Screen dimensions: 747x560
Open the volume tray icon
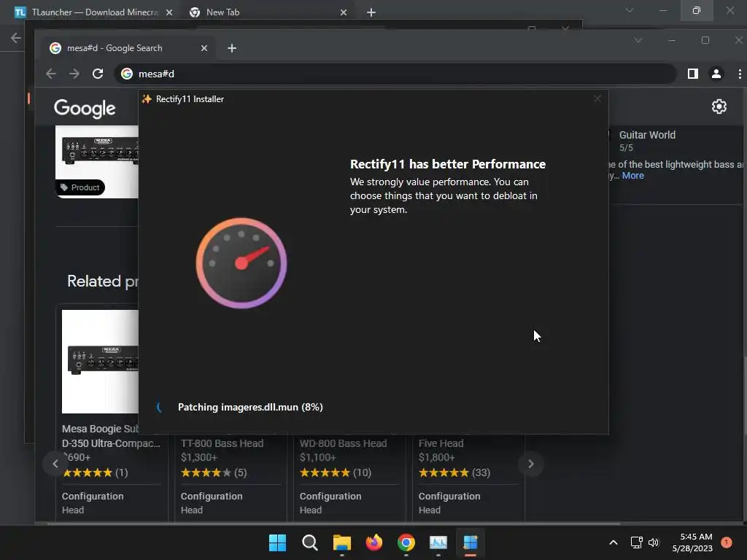(654, 542)
